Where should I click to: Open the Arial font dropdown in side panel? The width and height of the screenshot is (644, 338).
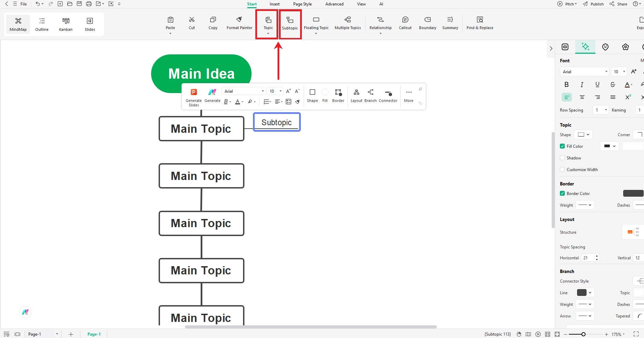click(584, 71)
